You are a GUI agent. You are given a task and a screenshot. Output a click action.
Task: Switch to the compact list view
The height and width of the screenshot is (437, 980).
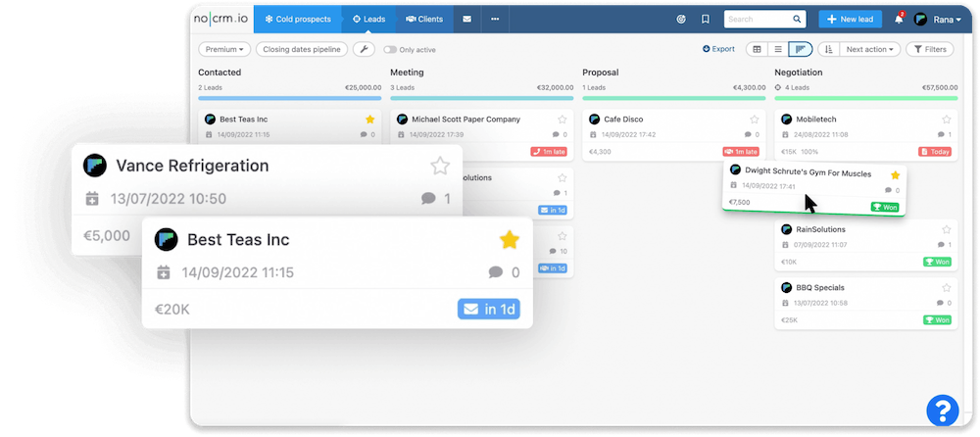point(778,49)
